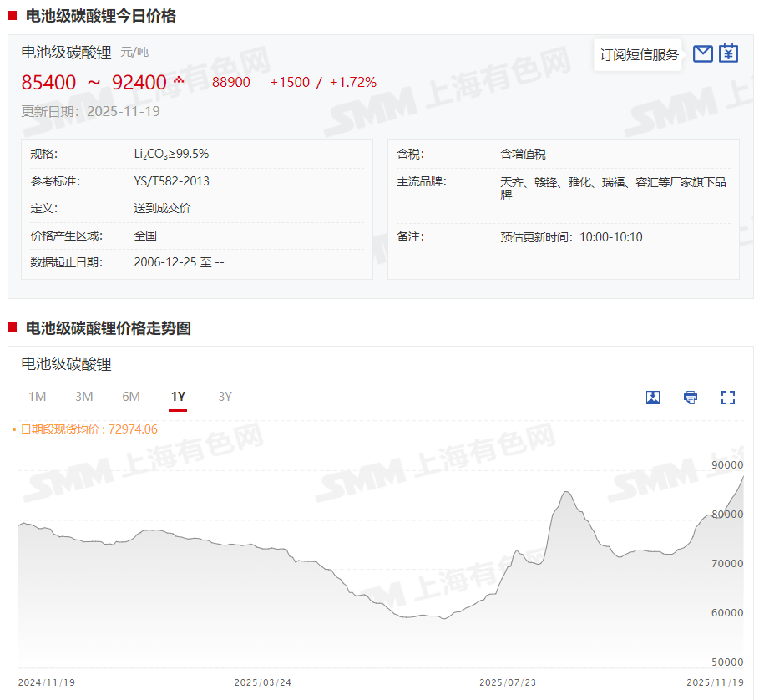
Task: Click the average price 88900 value
Action: [231, 82]
